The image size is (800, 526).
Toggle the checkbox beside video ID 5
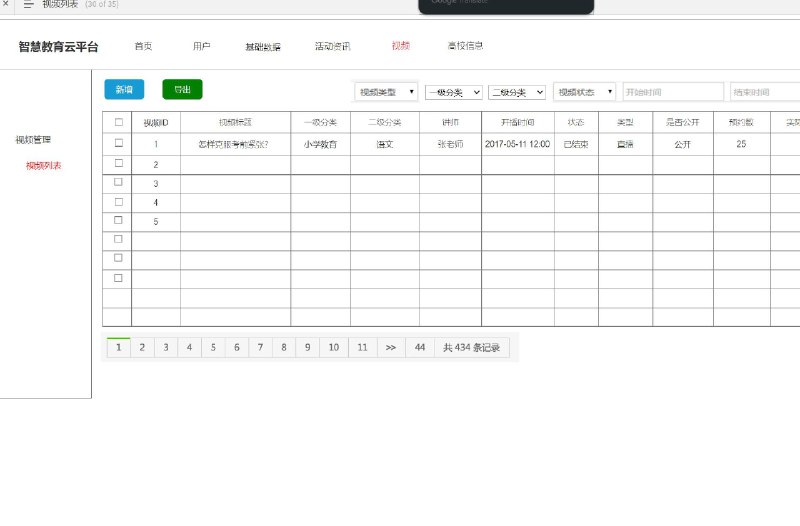click(x=118, y=220)
